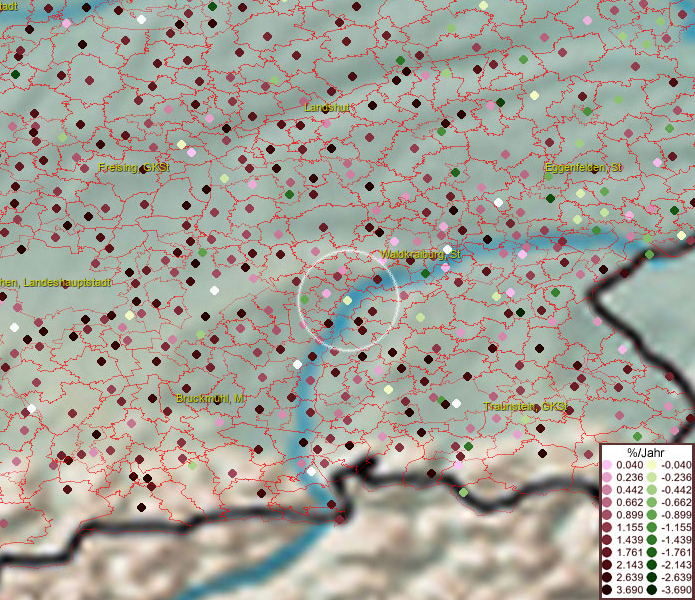
Task: Click the 2.639 legend value
Action: [629, 577]
